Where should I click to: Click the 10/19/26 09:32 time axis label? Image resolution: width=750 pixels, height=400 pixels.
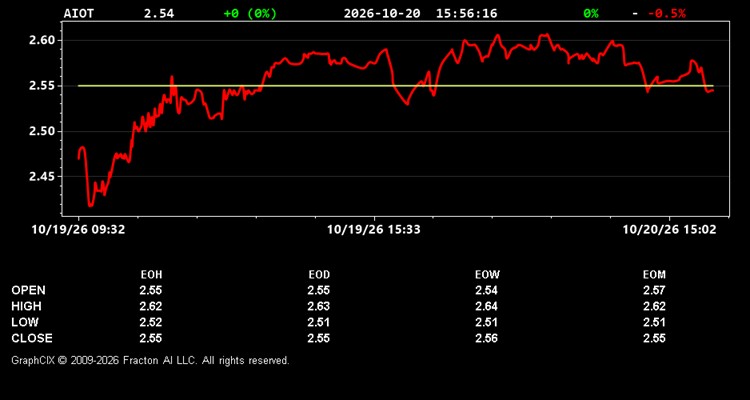(78, 230)
